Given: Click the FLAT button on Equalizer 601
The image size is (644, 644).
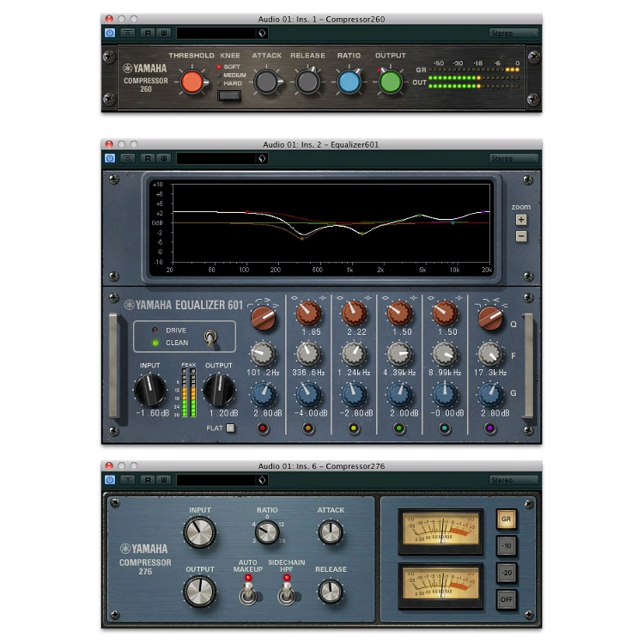Looking at the screenshot, I should click(x=231, y=428).
